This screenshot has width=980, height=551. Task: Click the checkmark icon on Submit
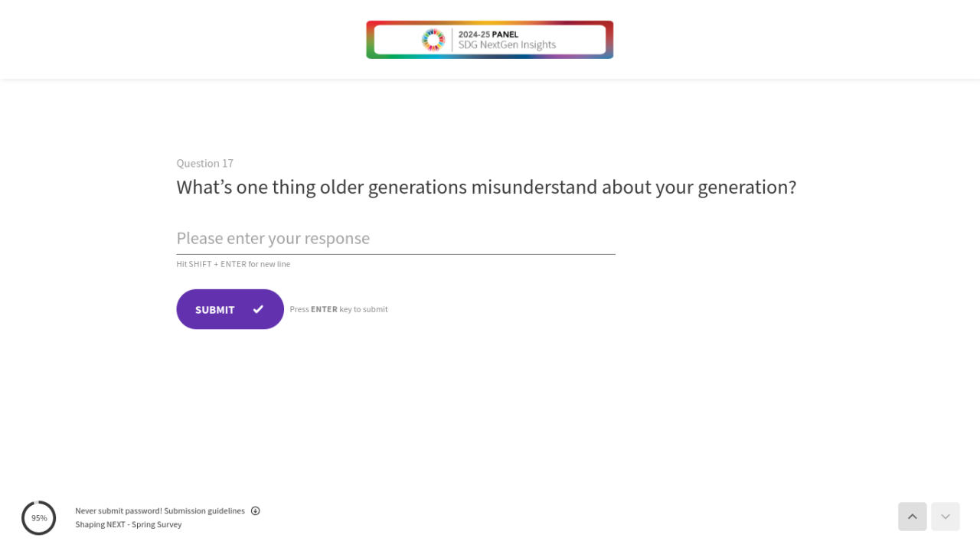pyautogui.click(x=258, y=309)
